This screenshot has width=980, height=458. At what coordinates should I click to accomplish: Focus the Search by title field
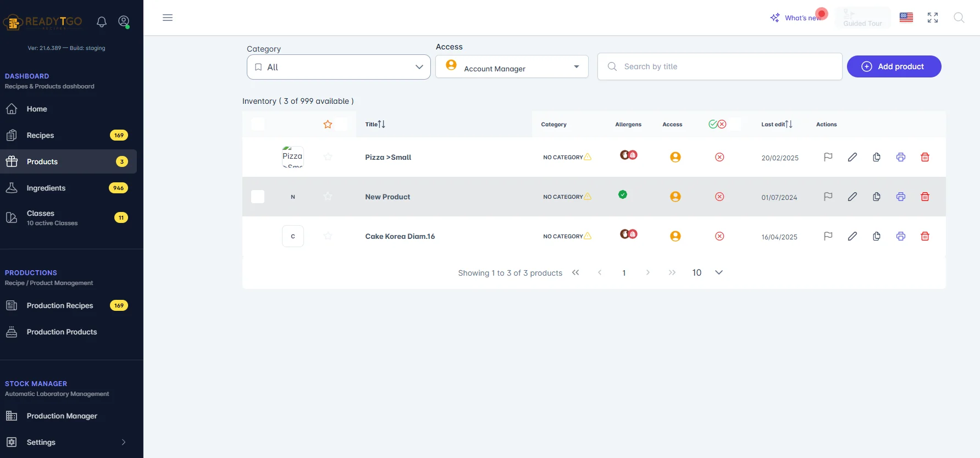pos(720,66)
